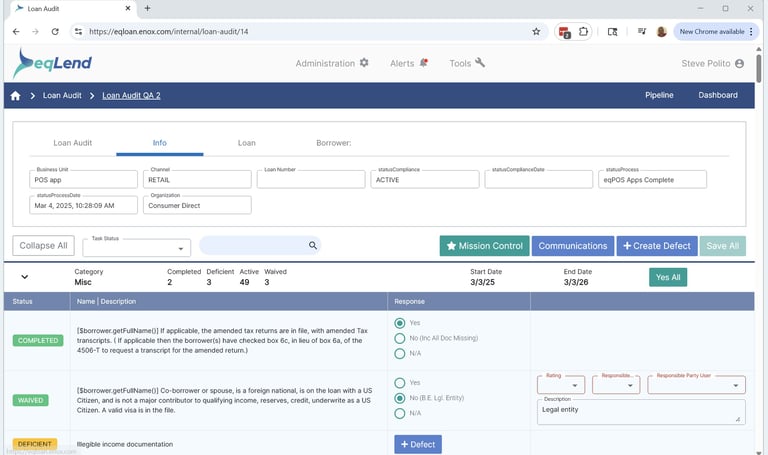Click the WAIVED status badge
The height and width of the screenshot is (455, 768).
coord(30,400)
